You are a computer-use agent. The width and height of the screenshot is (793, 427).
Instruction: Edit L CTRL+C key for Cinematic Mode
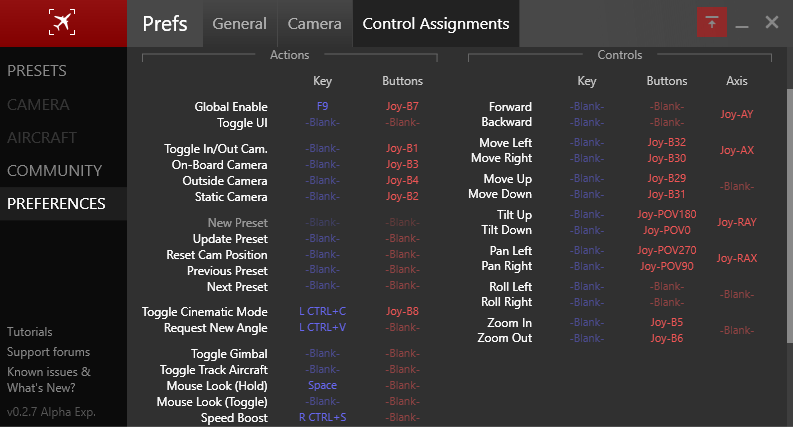tap(323, 311)
